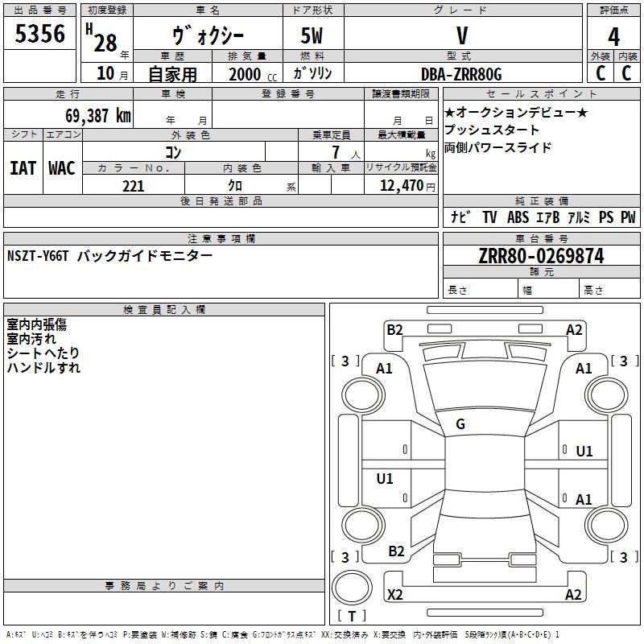This screenshot has width=644, height=644.
Task: Select the front-left wheel circle in the diagram
Action: pyautogui.click(x=363, y=395)
